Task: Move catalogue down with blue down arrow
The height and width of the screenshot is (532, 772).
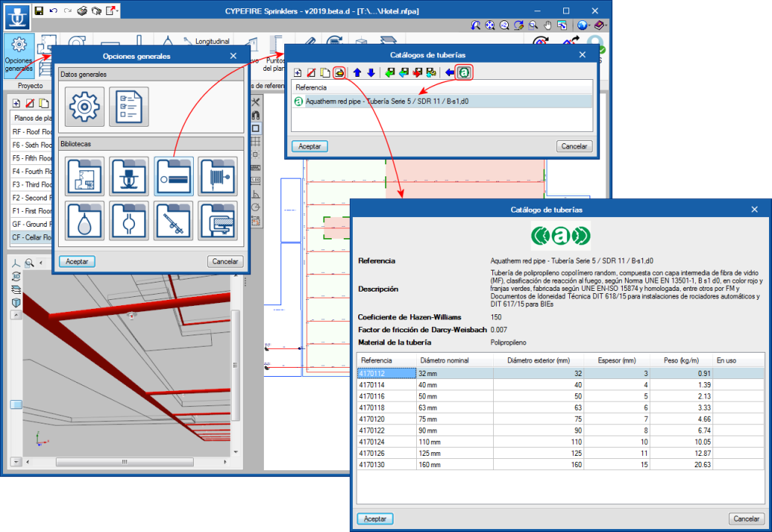Action: [371, 73]
